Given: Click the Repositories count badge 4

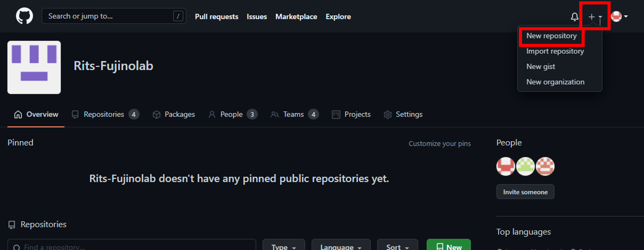Looking at the screenshot, I should click(134, 114).
